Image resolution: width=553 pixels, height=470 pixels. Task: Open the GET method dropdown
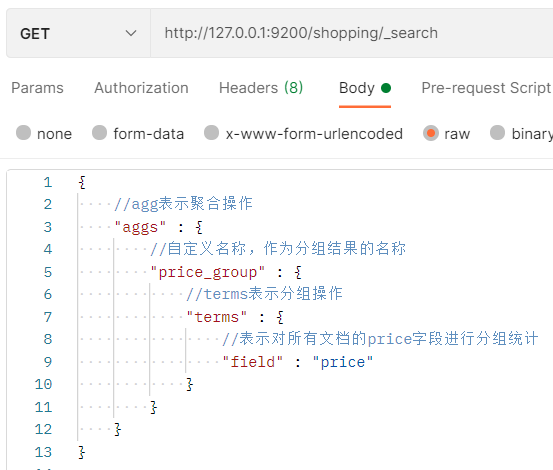78,33
